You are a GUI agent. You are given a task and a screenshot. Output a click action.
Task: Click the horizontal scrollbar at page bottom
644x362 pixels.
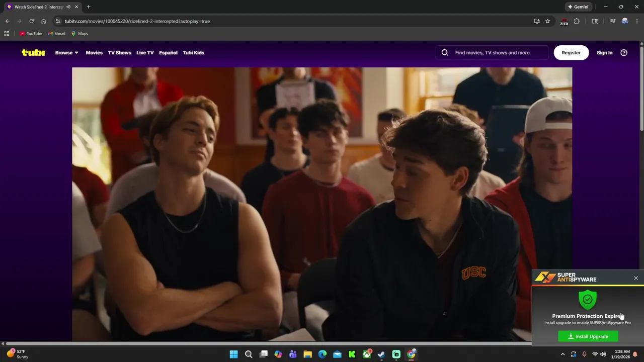coord(268,343)
